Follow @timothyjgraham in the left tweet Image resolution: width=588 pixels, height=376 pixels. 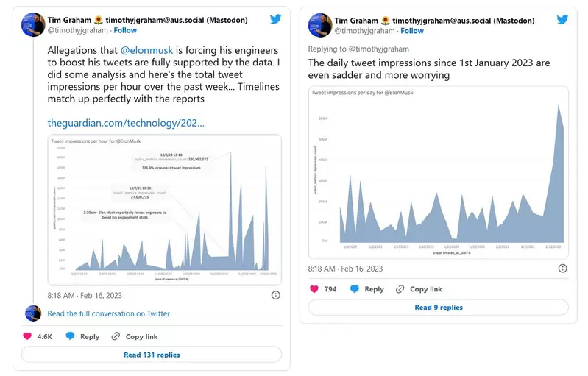pyautogui.click(x=125, y=31)
